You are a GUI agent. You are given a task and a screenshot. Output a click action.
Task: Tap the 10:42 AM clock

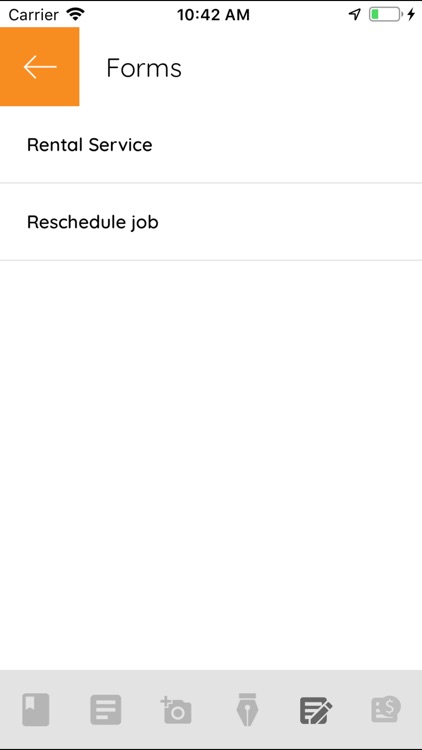213,14
